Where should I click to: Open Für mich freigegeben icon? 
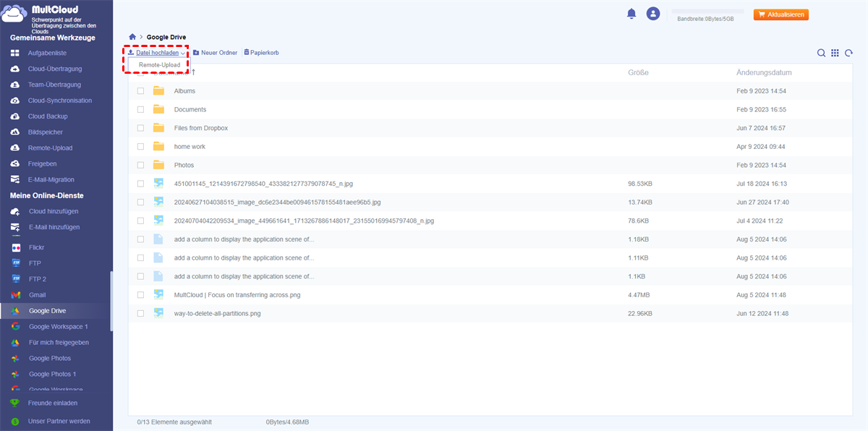[15, 343]
